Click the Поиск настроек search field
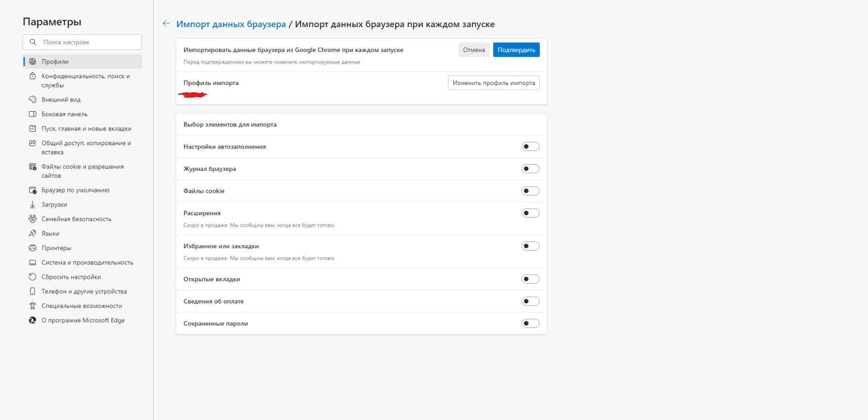This screenshot has width=868, height=420. [83, 42]
